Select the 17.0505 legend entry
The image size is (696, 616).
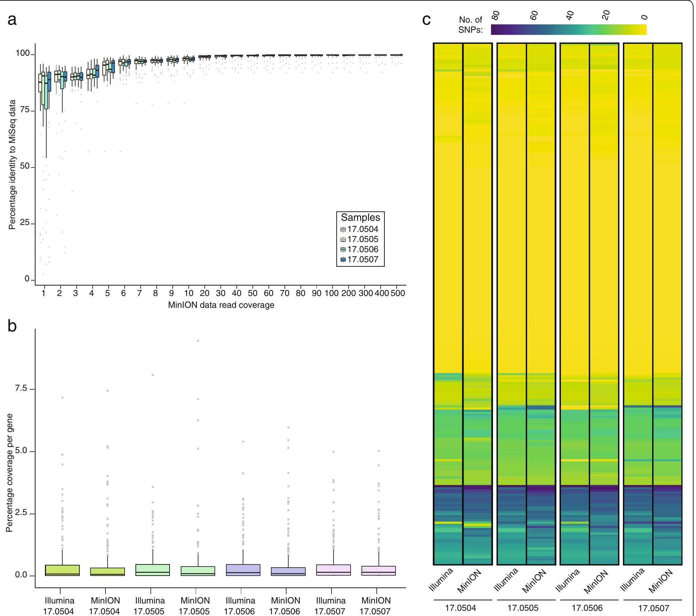point(359,240)
